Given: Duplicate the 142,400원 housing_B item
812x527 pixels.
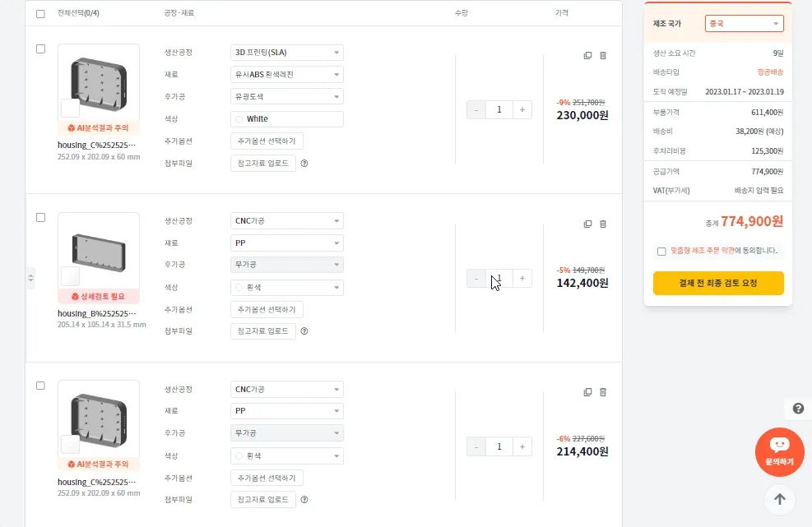Looking at the screenshot, I should coord(587,224).
